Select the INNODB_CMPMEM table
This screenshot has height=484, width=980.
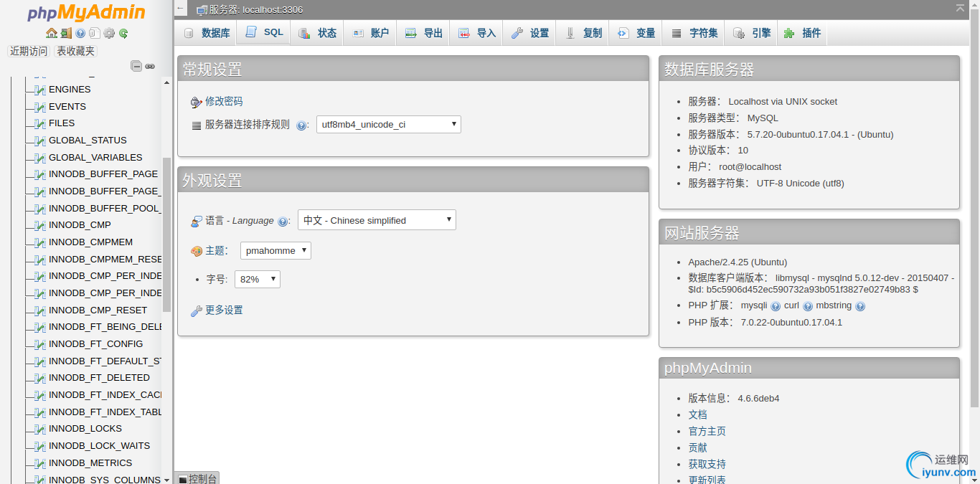coord(90,242)
